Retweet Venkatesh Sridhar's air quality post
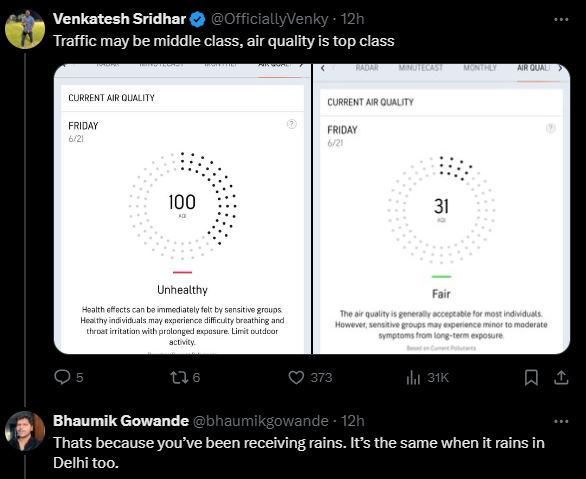Screen dimensions: 586x479 click(179, 377)
